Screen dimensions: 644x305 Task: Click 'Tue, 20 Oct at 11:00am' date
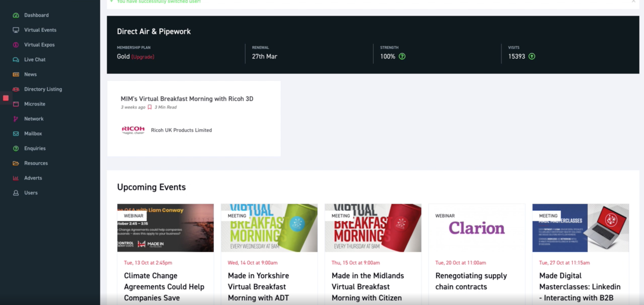click(x=461, y=263)
